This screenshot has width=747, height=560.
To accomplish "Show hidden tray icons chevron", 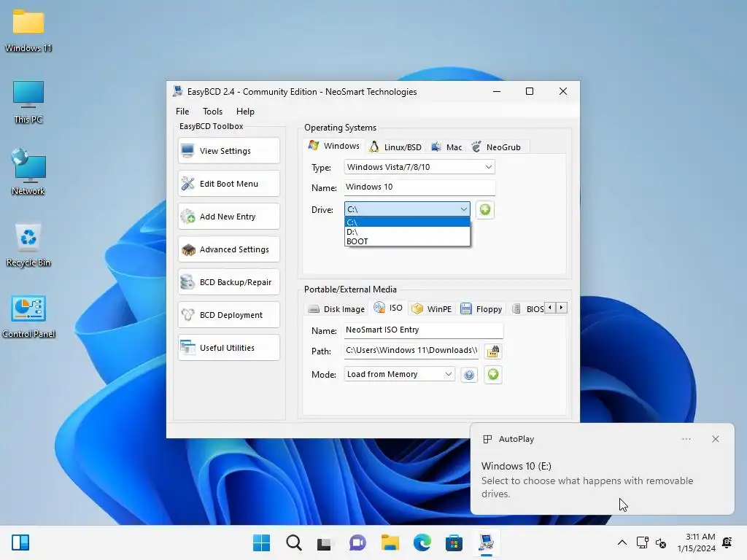I will tap(622, 542).
